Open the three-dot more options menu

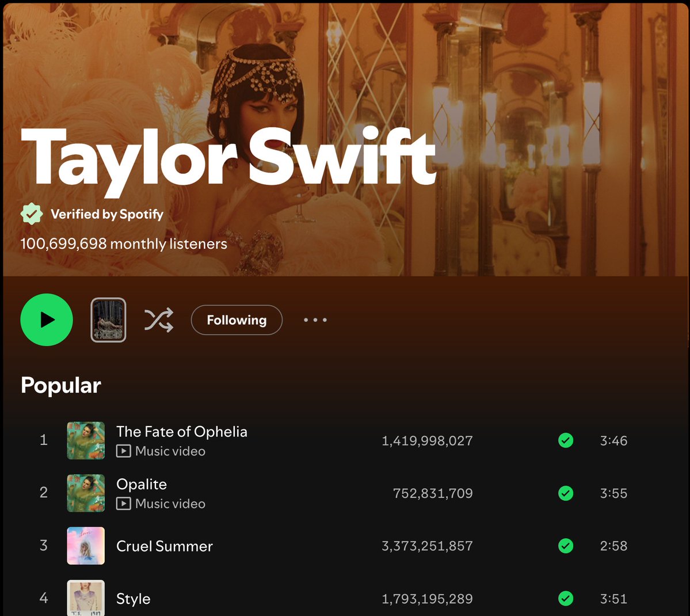315,320
